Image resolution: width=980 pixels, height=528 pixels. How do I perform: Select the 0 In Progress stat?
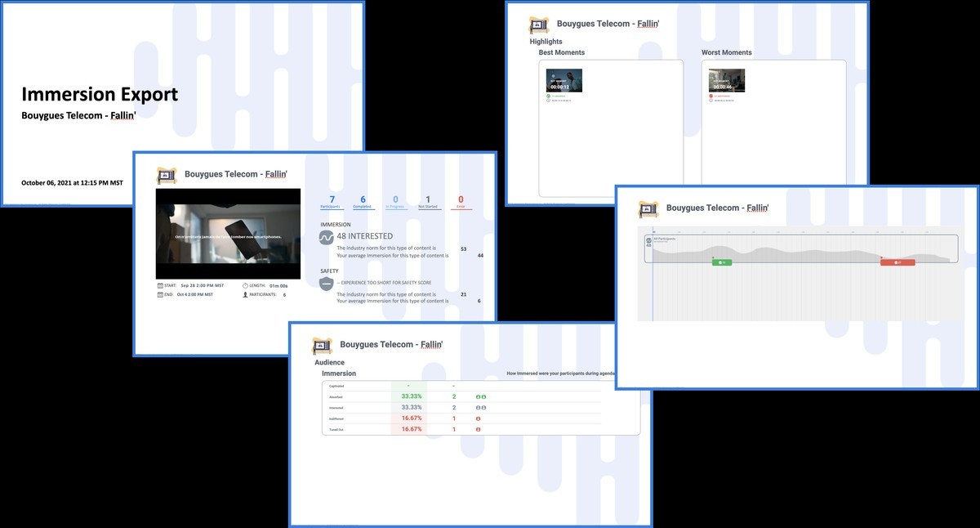click(x=396, y=202)
